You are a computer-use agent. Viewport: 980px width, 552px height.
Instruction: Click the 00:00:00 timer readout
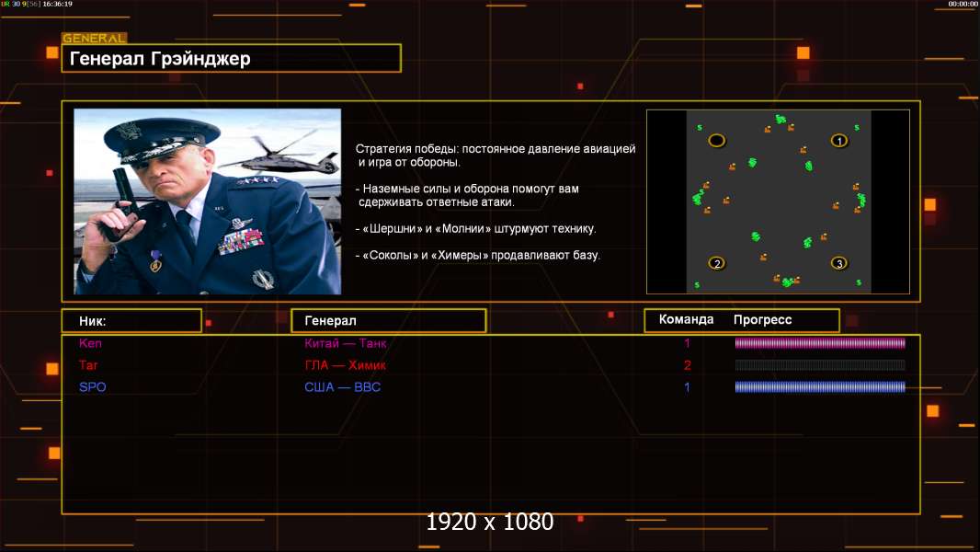click(x=963, y=4)
